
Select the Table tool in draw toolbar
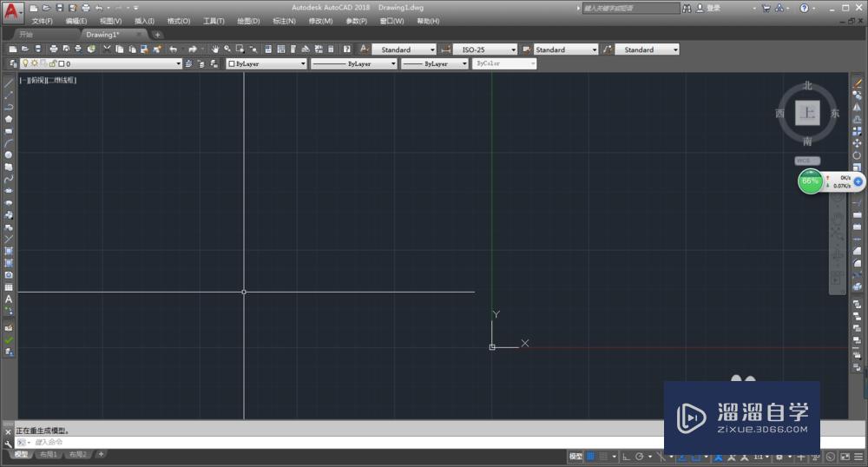click(x=9, y=287)
